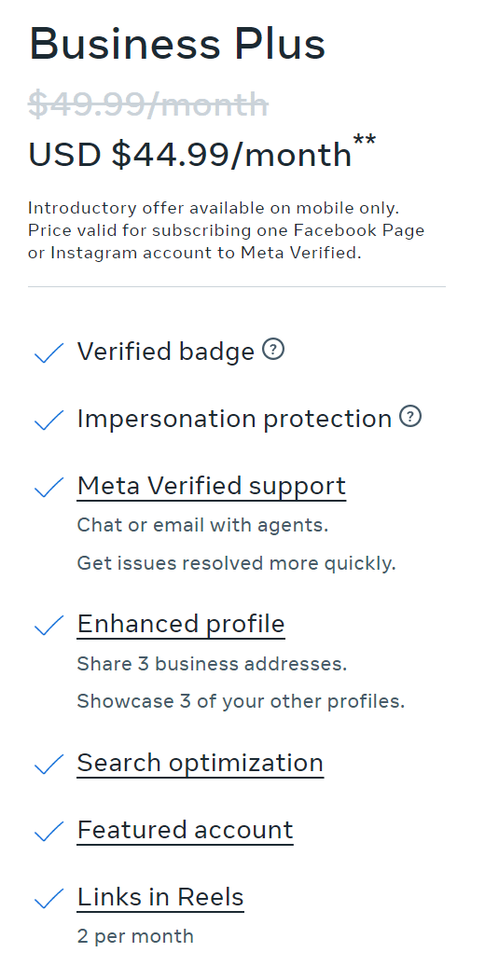
Task: Open the Enhanced profile link
Action: 181,625
